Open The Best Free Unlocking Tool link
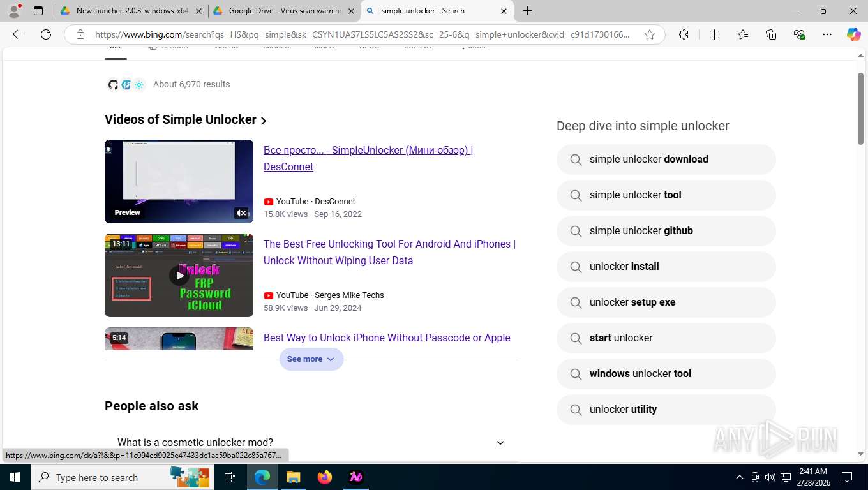868x490 pixels. tap(389, 252)
